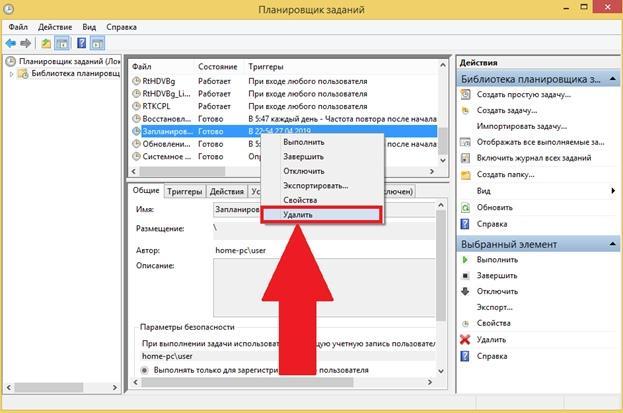Open the Вид submenu arrow in actions

(x=613, y=191)
